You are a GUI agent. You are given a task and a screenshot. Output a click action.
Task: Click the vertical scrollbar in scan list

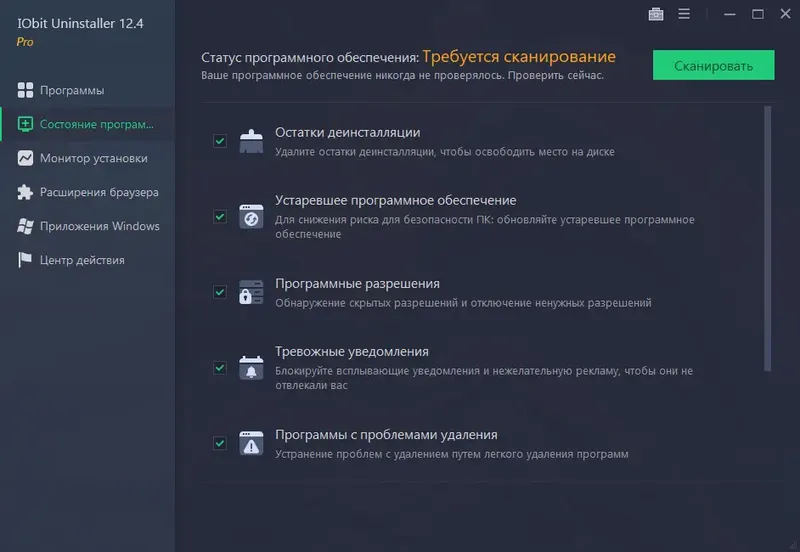pyautogui.click(x=767, y=238)
